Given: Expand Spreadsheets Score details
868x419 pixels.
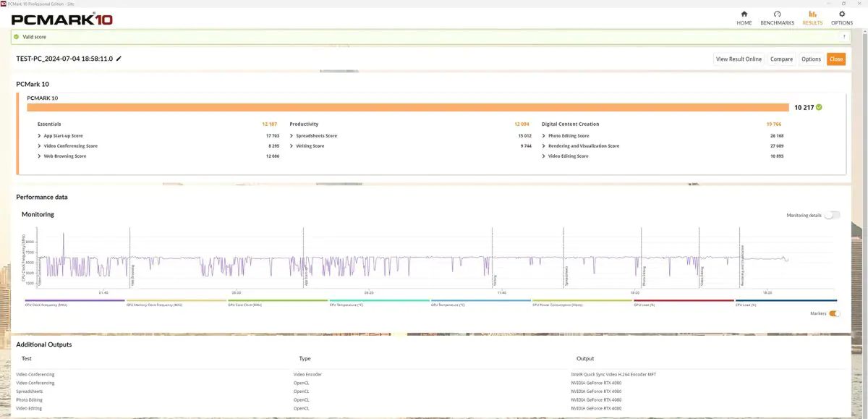Looking at the screenshot, I should pyautogui.click(x=292, y=135).
